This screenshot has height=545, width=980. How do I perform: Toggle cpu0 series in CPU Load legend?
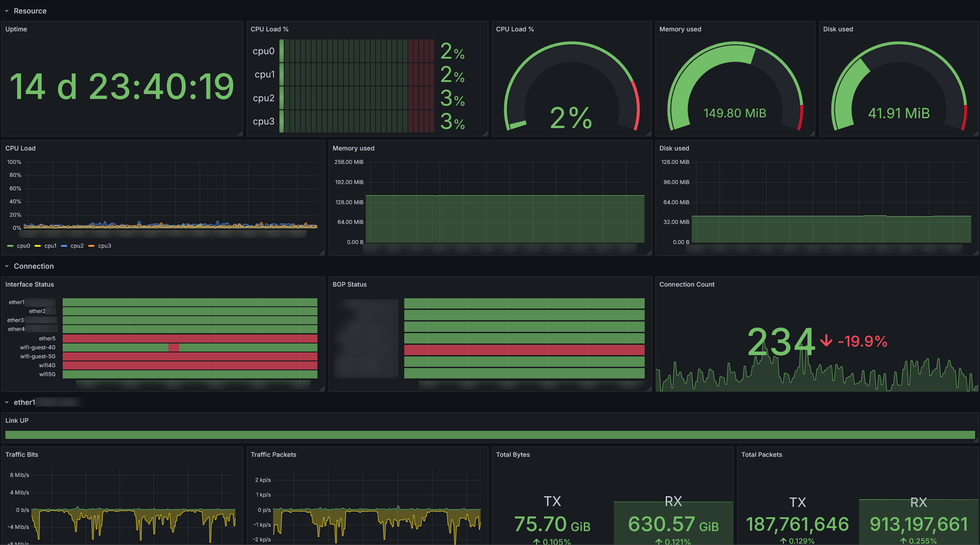(x=23, y=246)
